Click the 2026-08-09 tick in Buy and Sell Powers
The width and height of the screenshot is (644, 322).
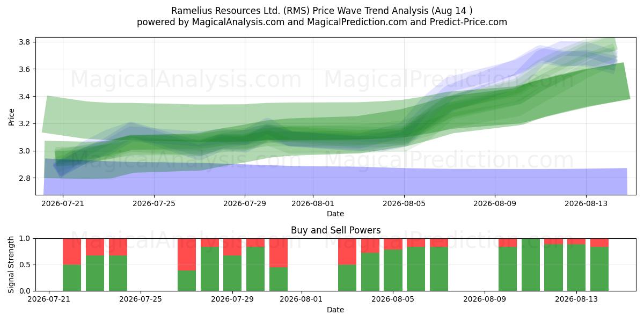(485, 299)
